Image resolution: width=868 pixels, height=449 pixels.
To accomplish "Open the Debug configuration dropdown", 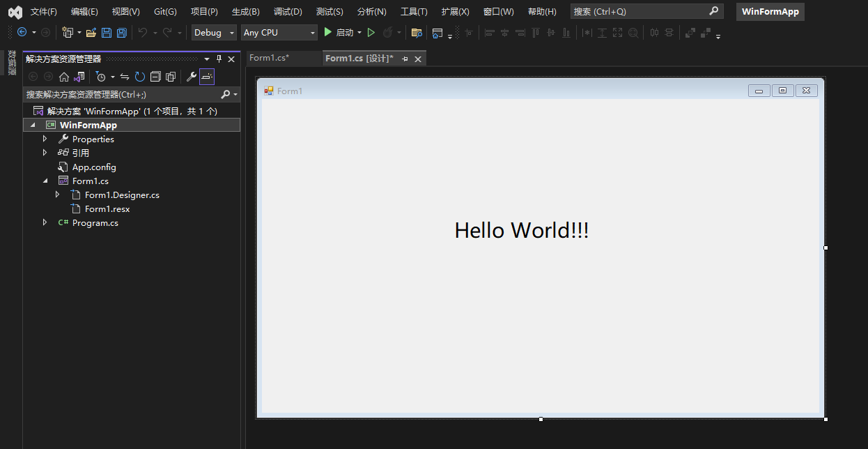I will pos(213,33).
